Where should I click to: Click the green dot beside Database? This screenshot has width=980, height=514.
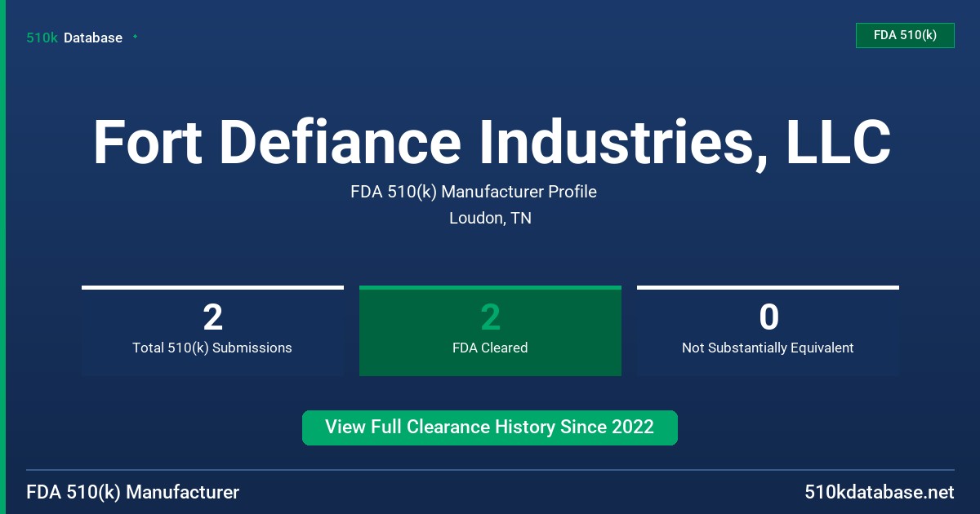pyautogui.click(x=135, y=37)
